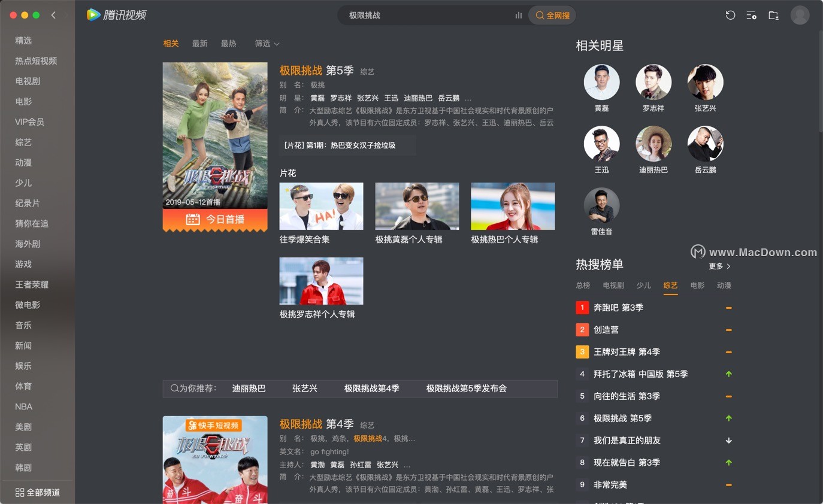Switch to 少儿 ranking tab
The height and width of the screenshot is (504, 823).
click(643, 286)
